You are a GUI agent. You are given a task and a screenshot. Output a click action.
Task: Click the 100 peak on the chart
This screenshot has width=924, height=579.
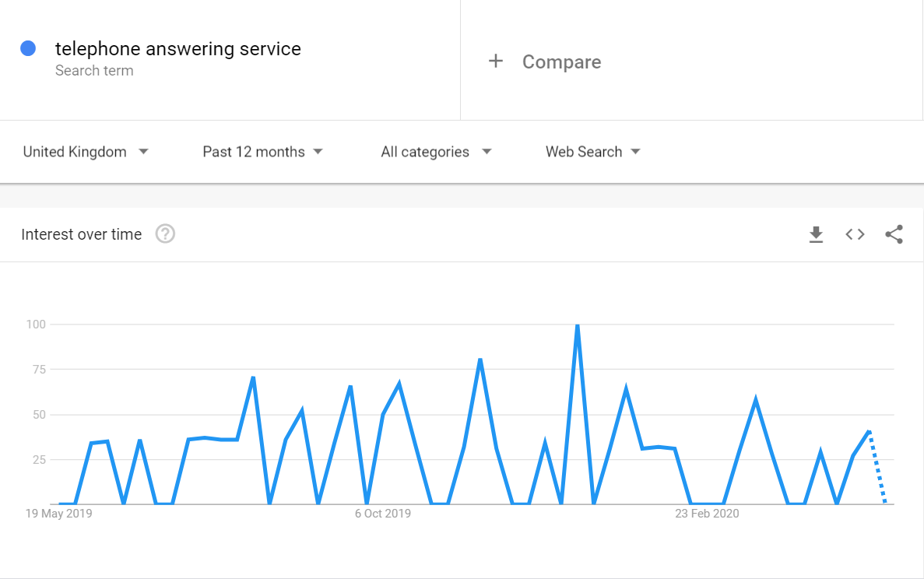click(x=577, y=325)
